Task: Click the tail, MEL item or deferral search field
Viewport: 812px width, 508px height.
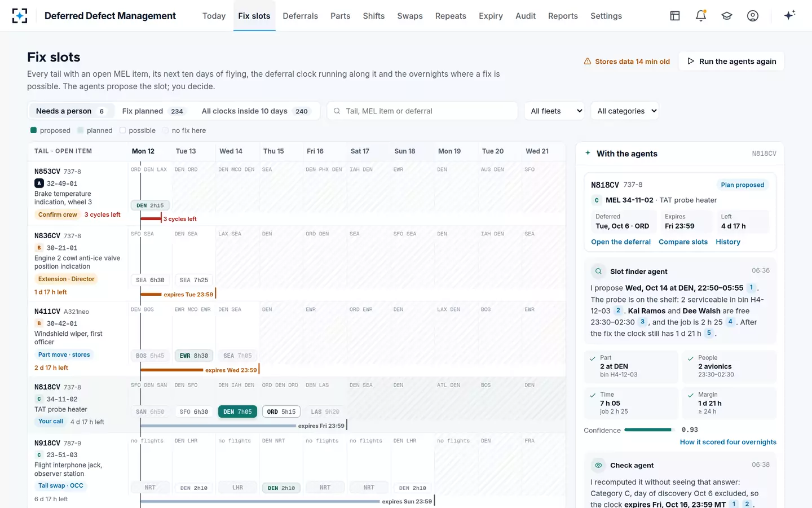Action: [422, 111]
